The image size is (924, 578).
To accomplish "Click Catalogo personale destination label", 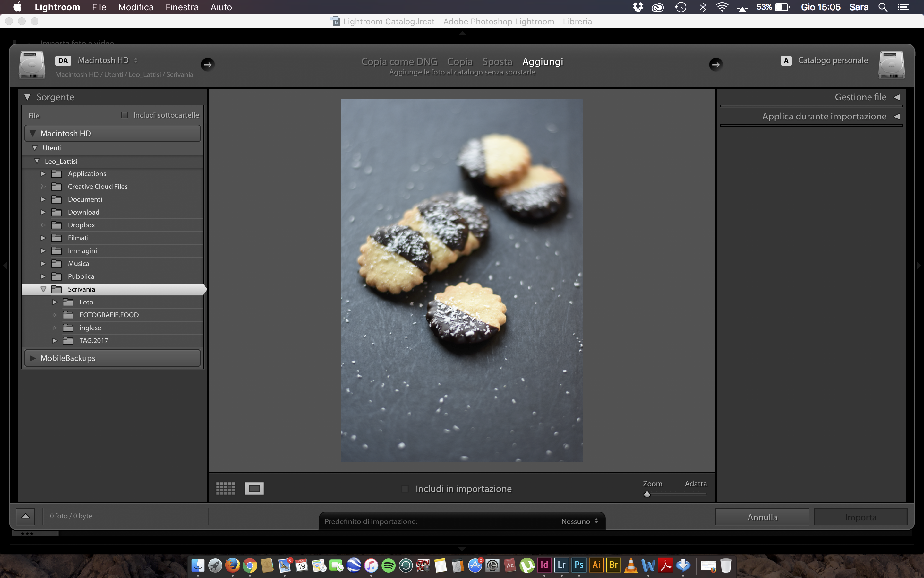I will click(833, 60).
